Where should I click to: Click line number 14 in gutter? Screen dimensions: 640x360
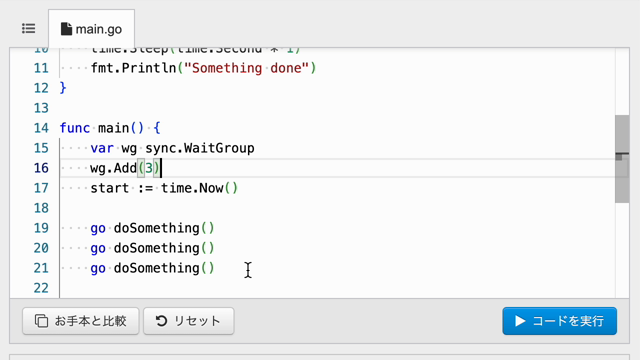tap(41, 128)
